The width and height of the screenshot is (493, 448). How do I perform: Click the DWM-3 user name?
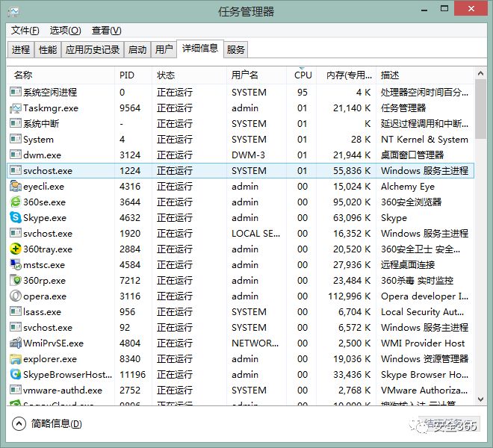point(249,155)
